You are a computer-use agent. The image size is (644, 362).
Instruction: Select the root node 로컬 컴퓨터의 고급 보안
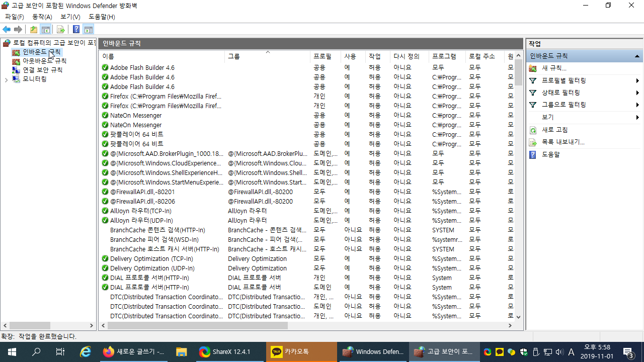[54, 43]
